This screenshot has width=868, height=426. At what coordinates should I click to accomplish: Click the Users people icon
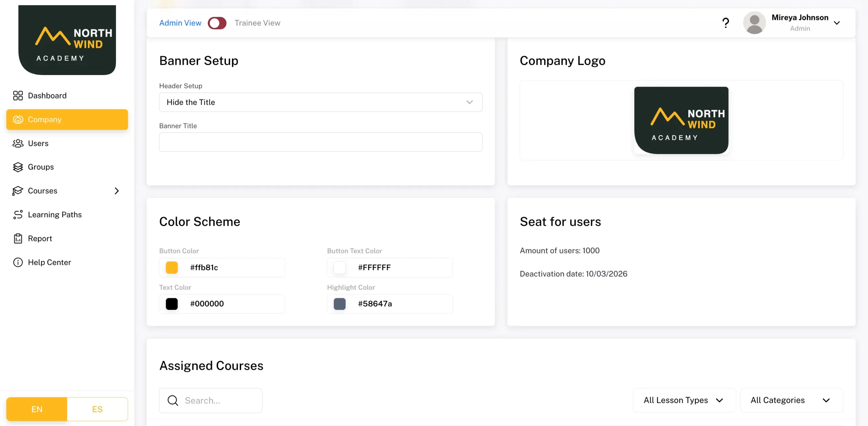click(18, 143)
